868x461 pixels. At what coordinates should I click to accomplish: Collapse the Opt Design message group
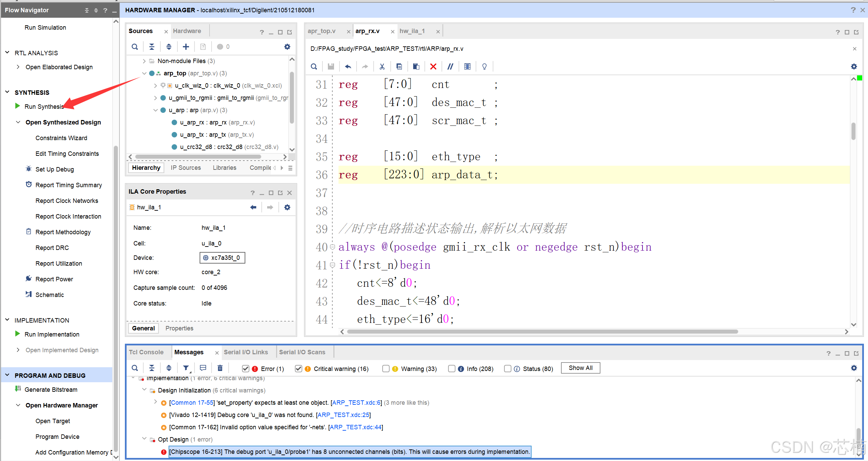point(144,439)
